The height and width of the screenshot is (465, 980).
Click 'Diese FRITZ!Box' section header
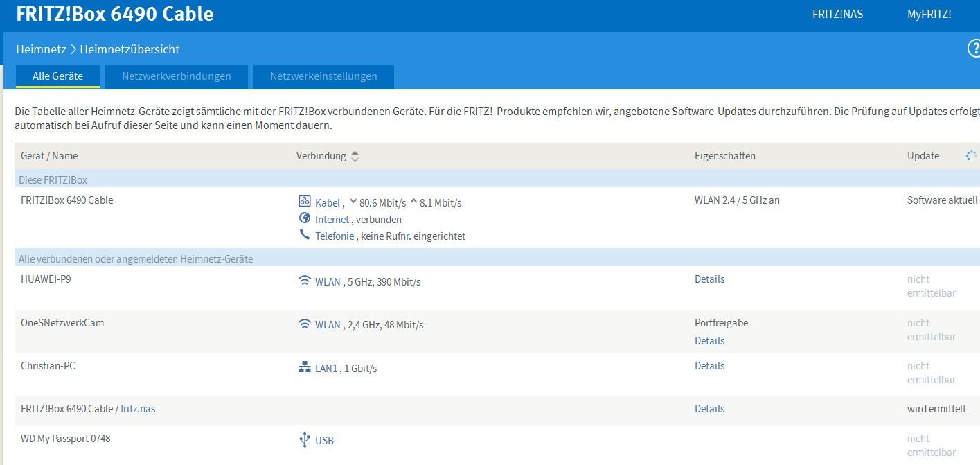53,180
